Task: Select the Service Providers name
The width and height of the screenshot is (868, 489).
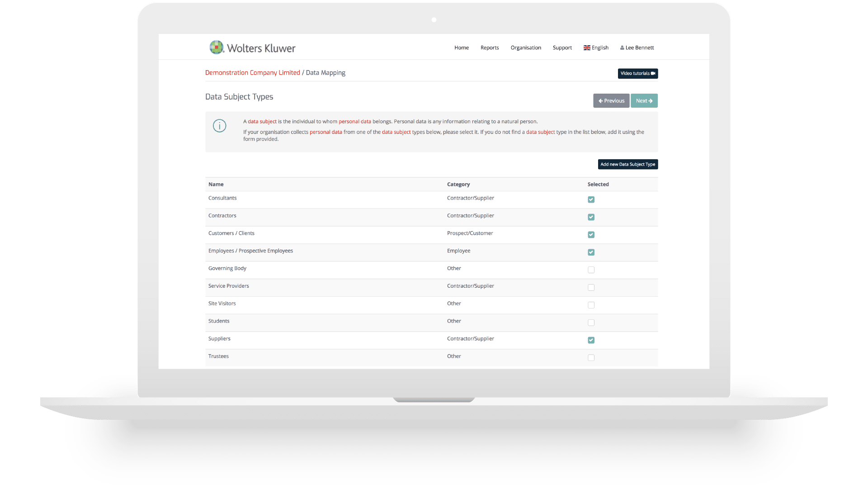Action: tap(229, 286)
